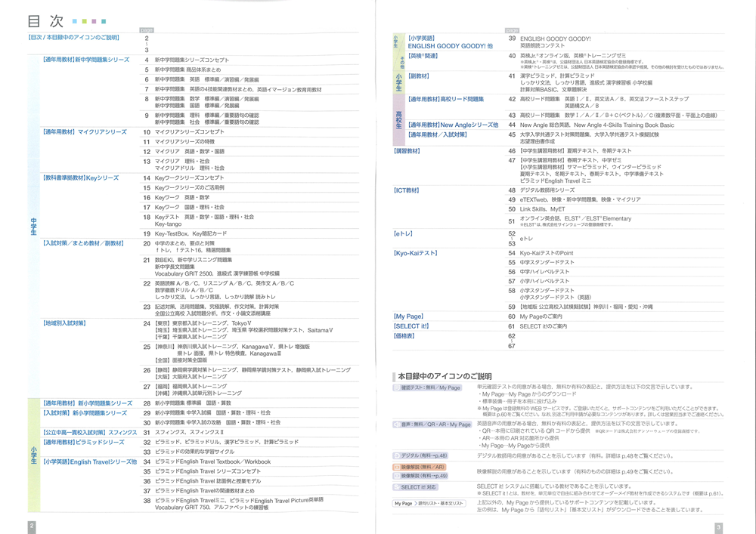Click 中学スタンダードテスト row

click(x=547, y=262)
